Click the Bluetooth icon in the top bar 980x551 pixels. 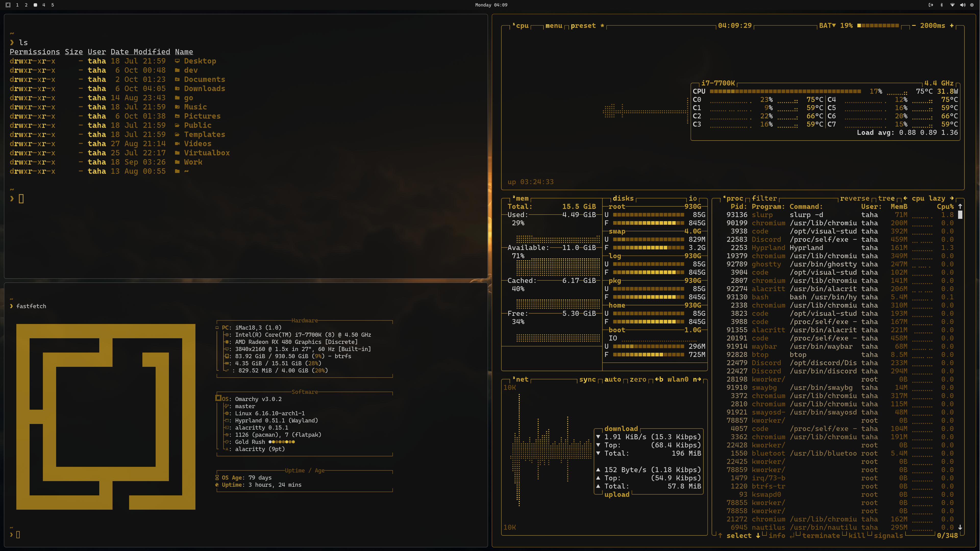(x=941, y=5)
